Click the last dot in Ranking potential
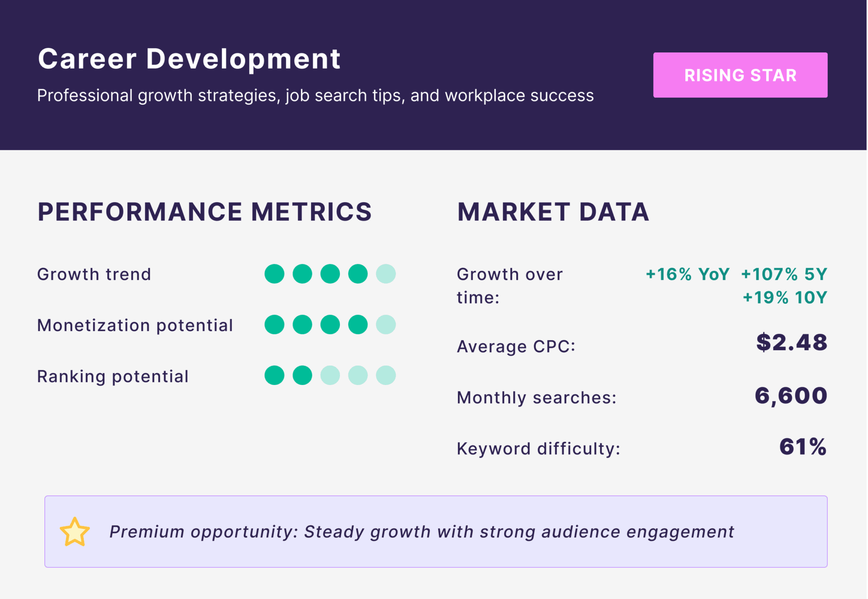The image size is (868, 599). (386, 376)
